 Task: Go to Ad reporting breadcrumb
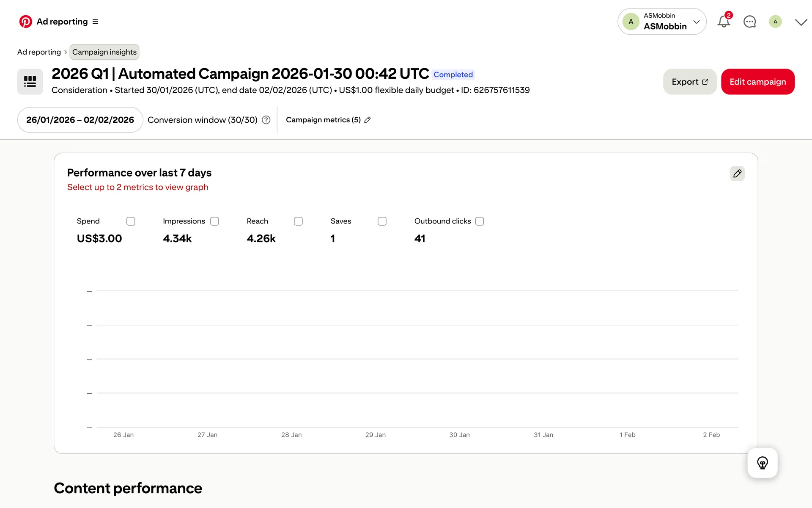(39, 52)
